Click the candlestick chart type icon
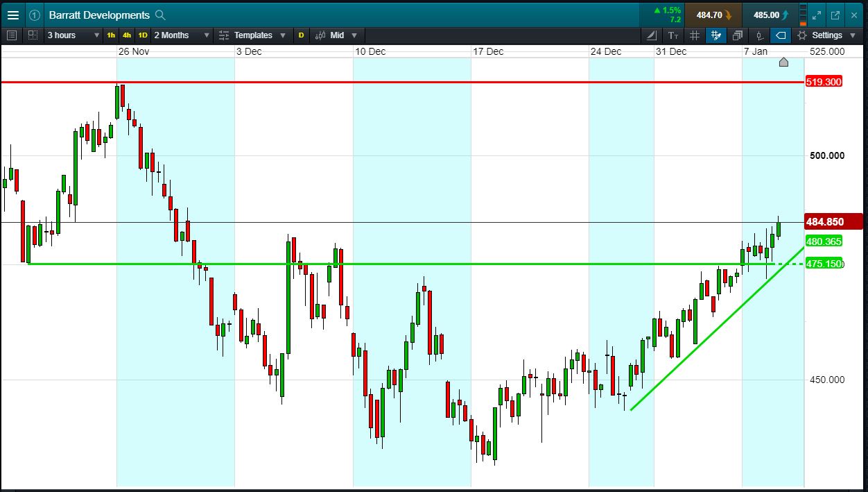Image resolution: width=868 pixels, height=492 pixels. 320,35
